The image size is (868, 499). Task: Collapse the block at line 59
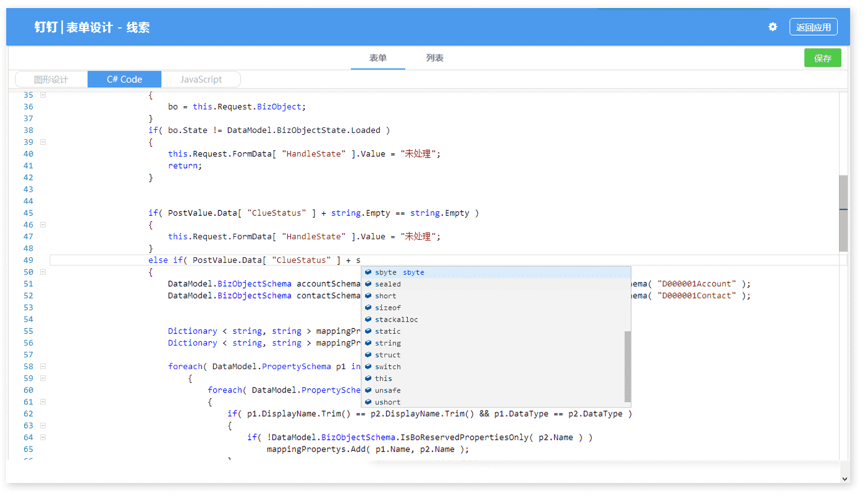click(43, 378)
